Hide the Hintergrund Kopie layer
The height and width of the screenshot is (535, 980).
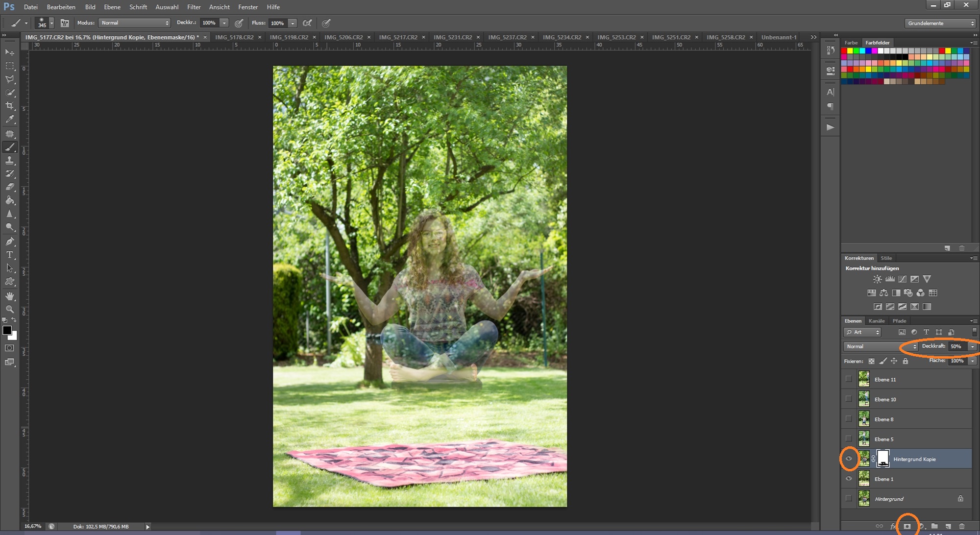[x=849, y=459]
